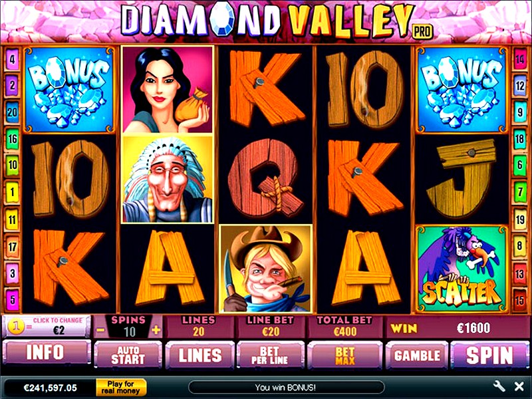The image size is (532, 399).
Task: Close the game with the X icon
Action: 519,386
